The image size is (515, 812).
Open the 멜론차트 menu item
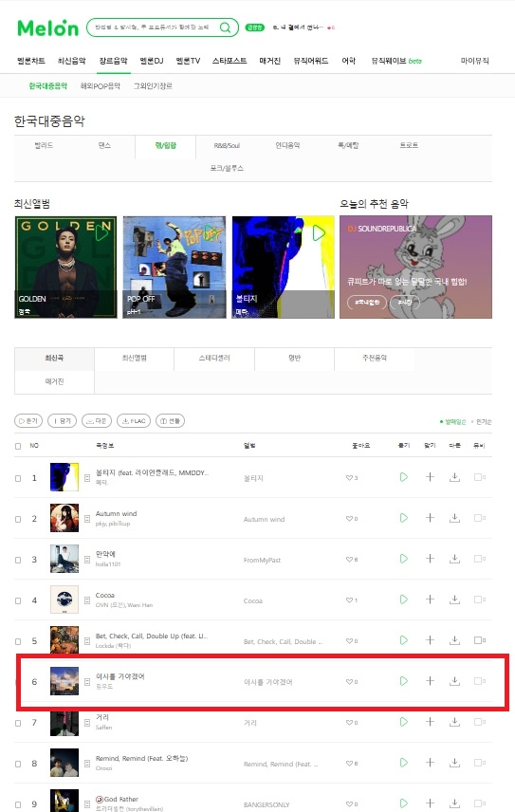point(31,61)
